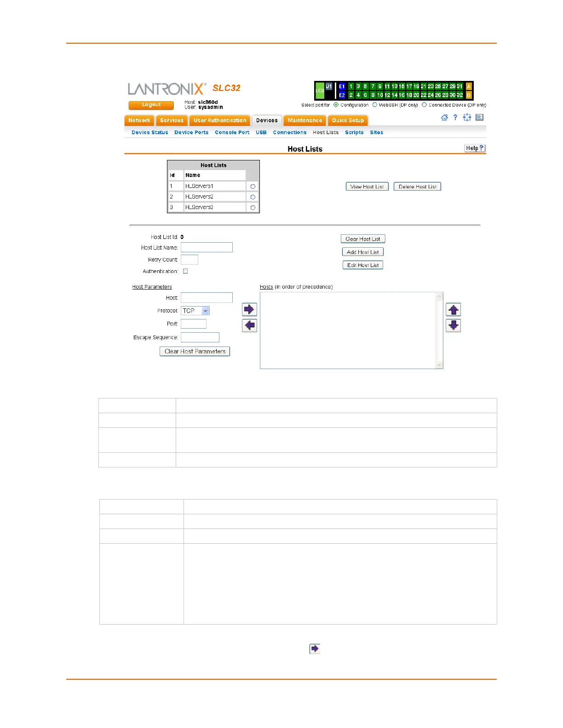Click Clear Host List button
Image resolution: width=563 pixels, height=728 pixels.
click(x=363, y=239)
